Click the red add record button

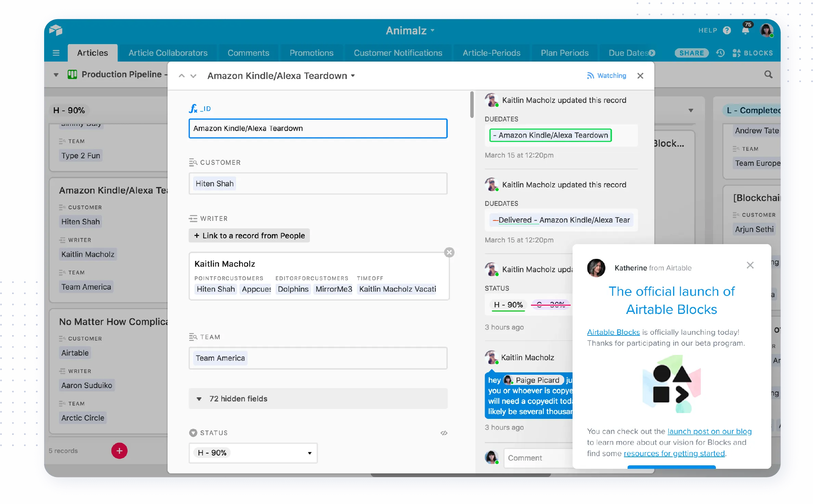click(x=119, y=451)
